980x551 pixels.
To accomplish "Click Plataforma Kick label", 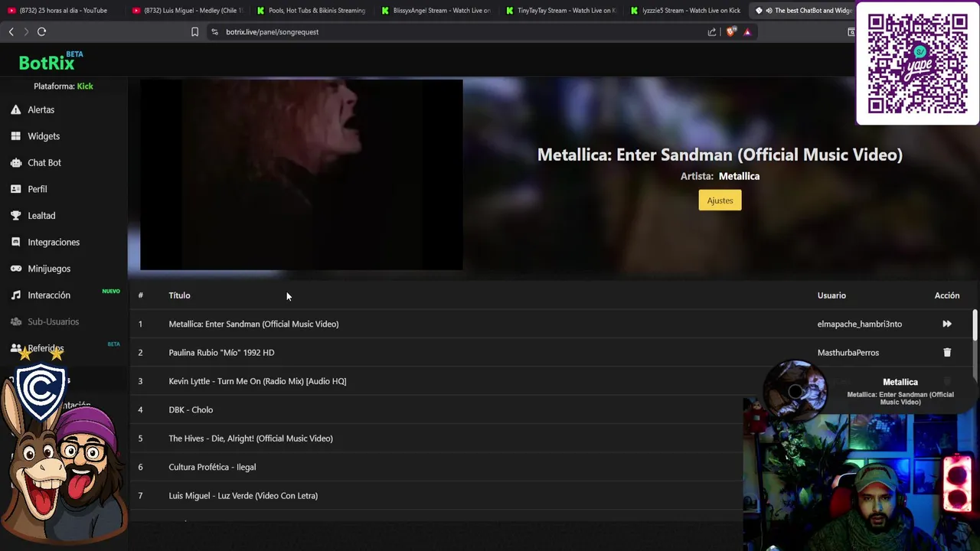I will tap(64, 86).
